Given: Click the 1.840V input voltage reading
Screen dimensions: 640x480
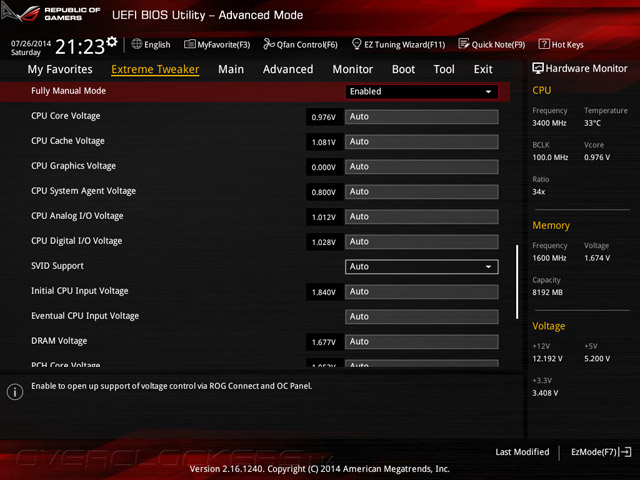Looking at the screenshot, I should [324, 292].
